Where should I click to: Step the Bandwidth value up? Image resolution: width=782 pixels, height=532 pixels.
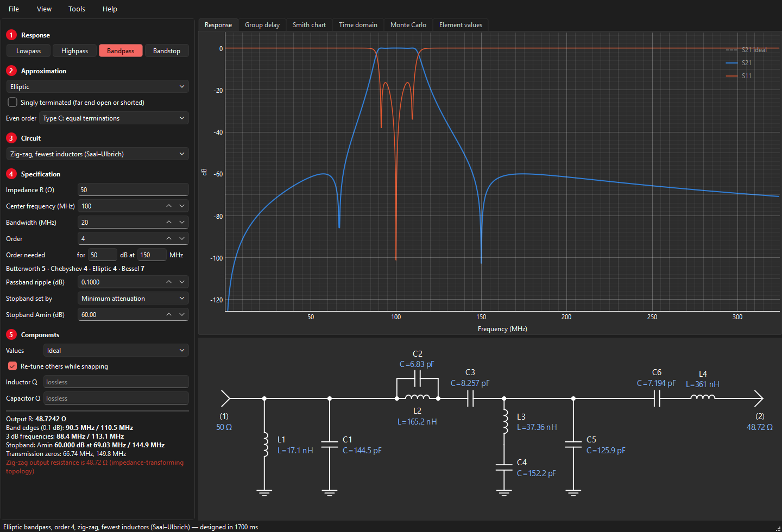pos(169,223)
